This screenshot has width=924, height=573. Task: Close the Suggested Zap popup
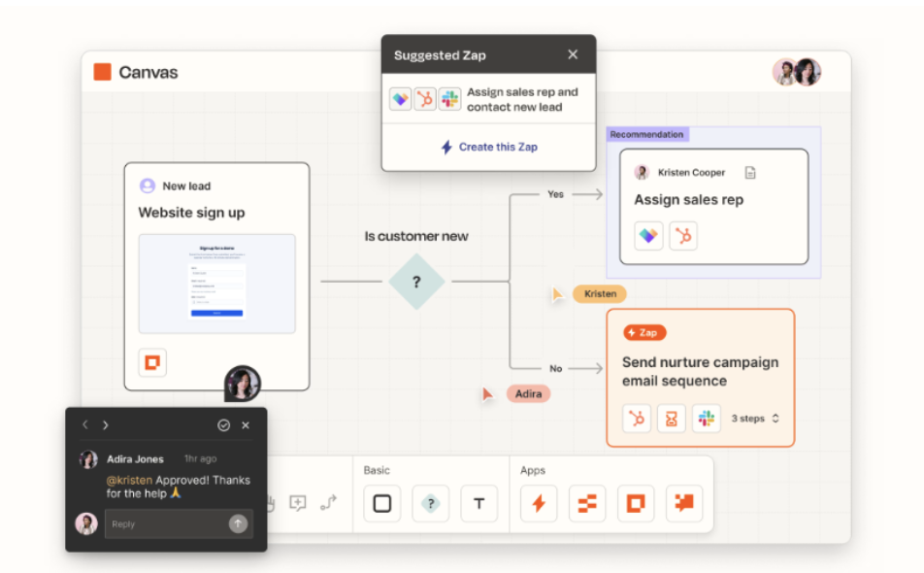pos(573,54)
